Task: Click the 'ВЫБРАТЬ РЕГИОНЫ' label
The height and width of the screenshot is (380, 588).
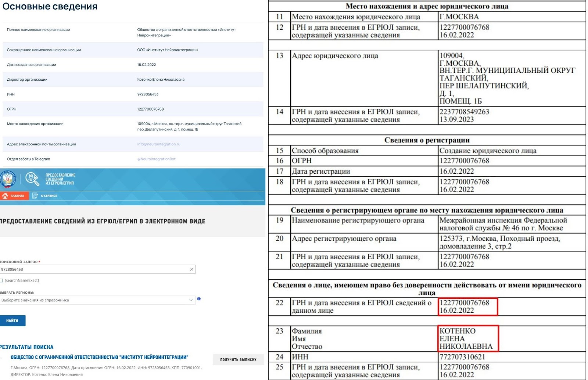Action: pos(17,293)
